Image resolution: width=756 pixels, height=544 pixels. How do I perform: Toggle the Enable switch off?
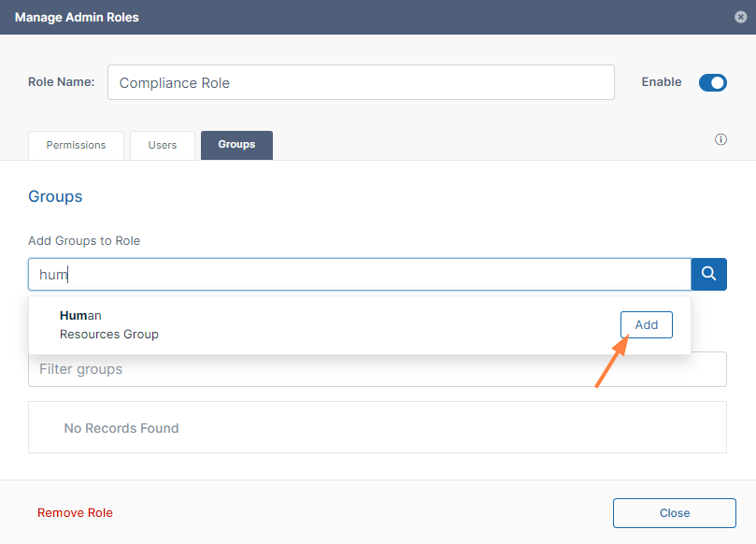[712, 82]
